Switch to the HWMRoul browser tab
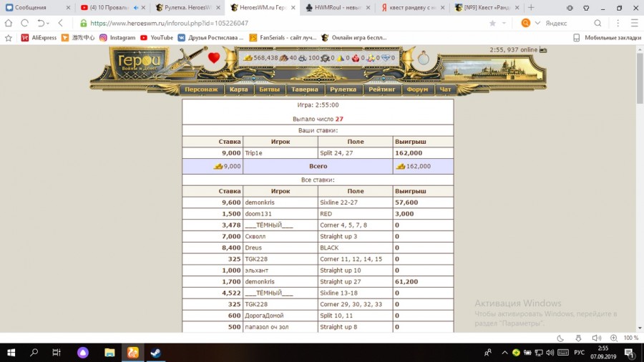Screen dimensions: 644x362 point(336,8)
